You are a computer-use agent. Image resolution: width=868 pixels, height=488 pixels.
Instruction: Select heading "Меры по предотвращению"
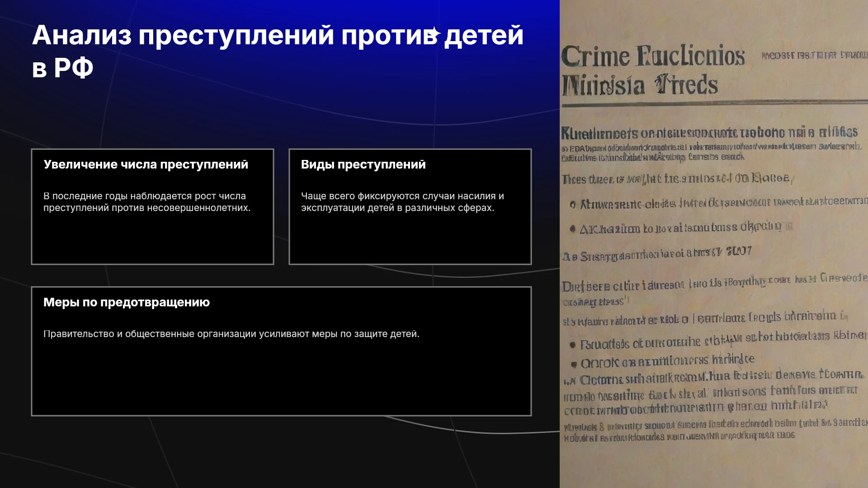(x=126, y=302)
